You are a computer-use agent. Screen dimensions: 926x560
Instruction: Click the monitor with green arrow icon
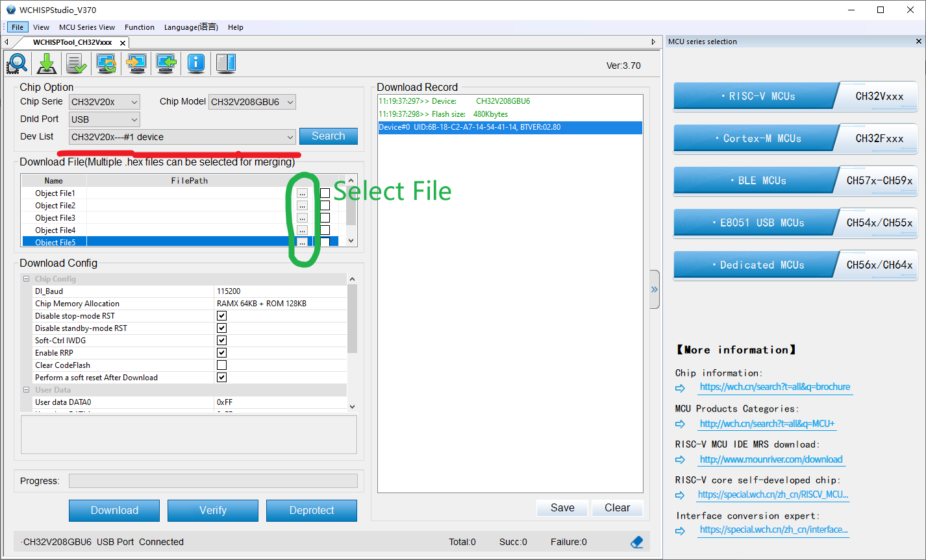(x=166, y=63)
